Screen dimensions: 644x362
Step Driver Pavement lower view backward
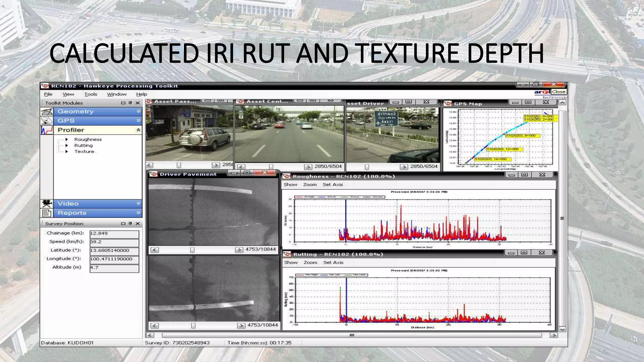pos(155,326)
